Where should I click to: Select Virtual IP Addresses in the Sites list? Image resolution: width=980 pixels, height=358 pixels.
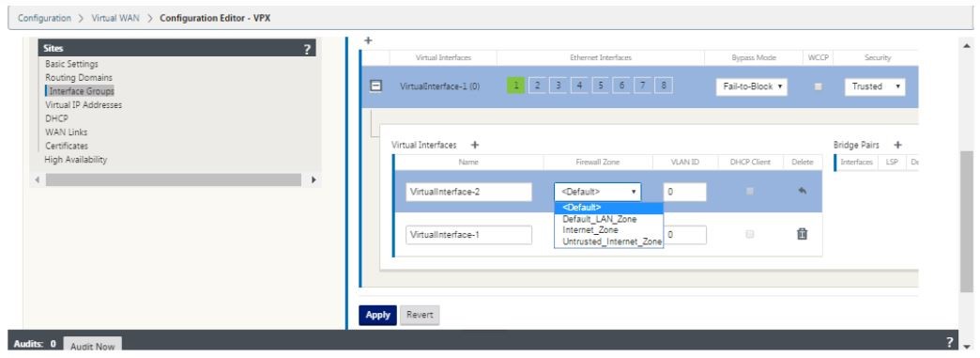(84, 104)
